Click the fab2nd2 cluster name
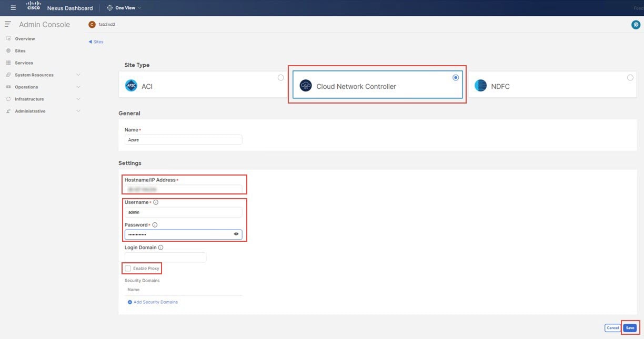The image size is (644, 339). point(106,25)
